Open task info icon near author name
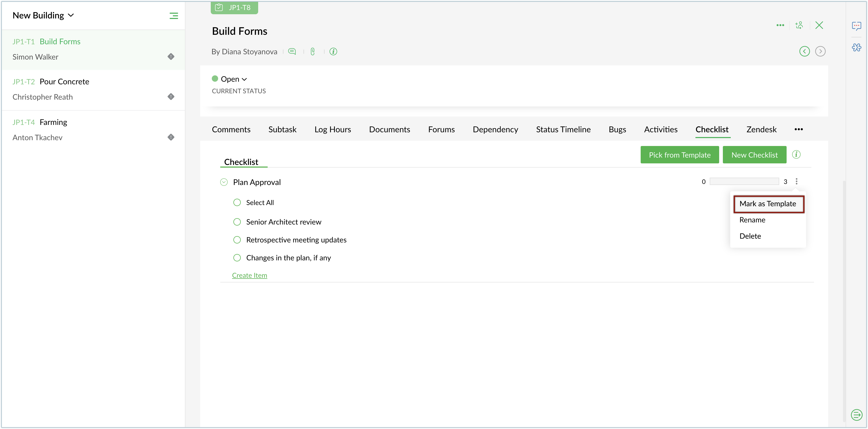The width and height of the screenshot is (868, 429). [333, 52]
